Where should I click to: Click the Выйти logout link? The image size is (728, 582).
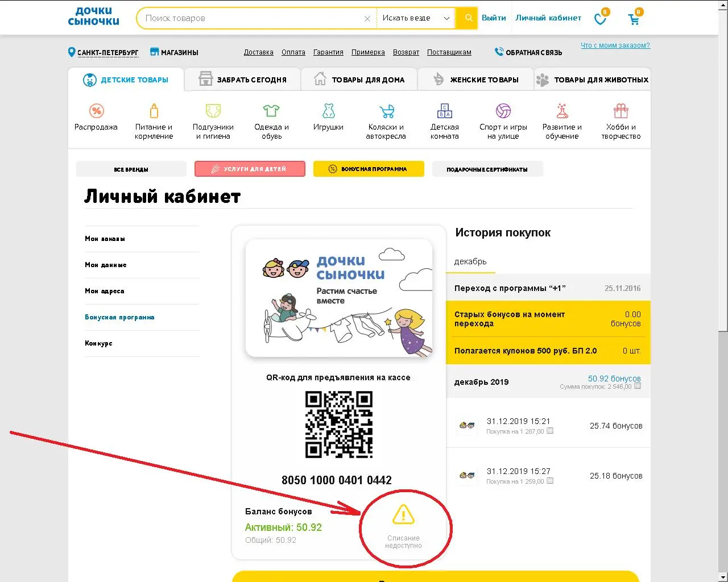point(494,18)
